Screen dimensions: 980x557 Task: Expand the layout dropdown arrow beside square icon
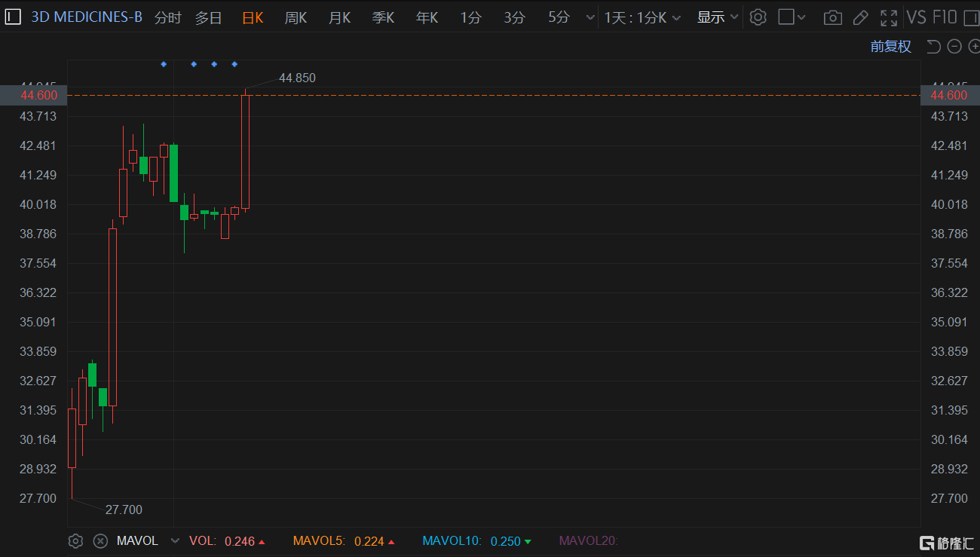pyautogui.click(x=801, y=17)
